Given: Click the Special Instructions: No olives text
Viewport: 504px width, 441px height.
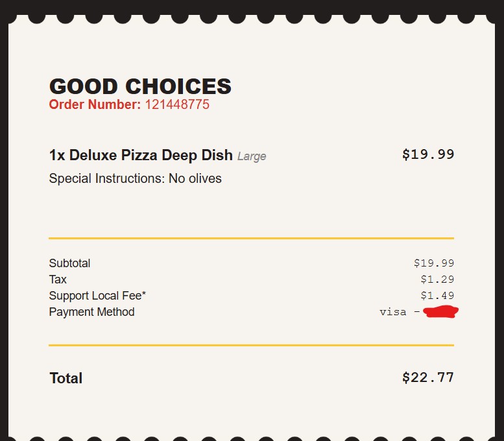Looking at the screenshot, I should tap(135, 178).
